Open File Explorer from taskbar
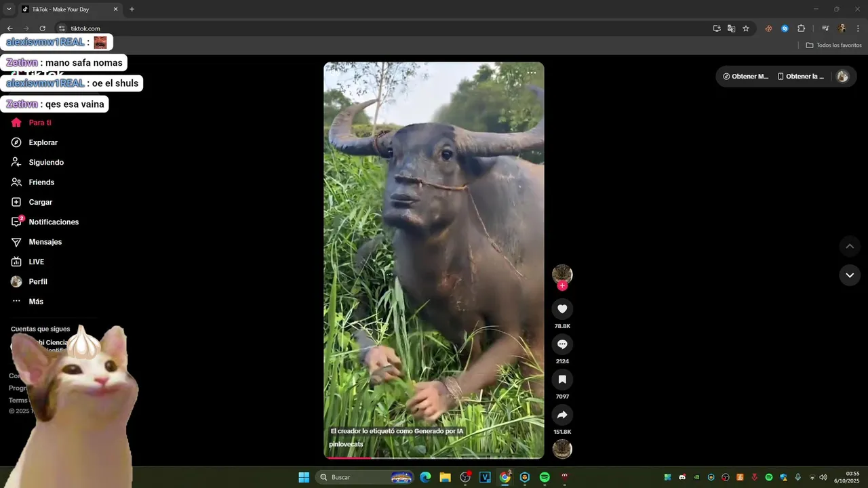Screen dimensions: 868x488 pos(445,477)
